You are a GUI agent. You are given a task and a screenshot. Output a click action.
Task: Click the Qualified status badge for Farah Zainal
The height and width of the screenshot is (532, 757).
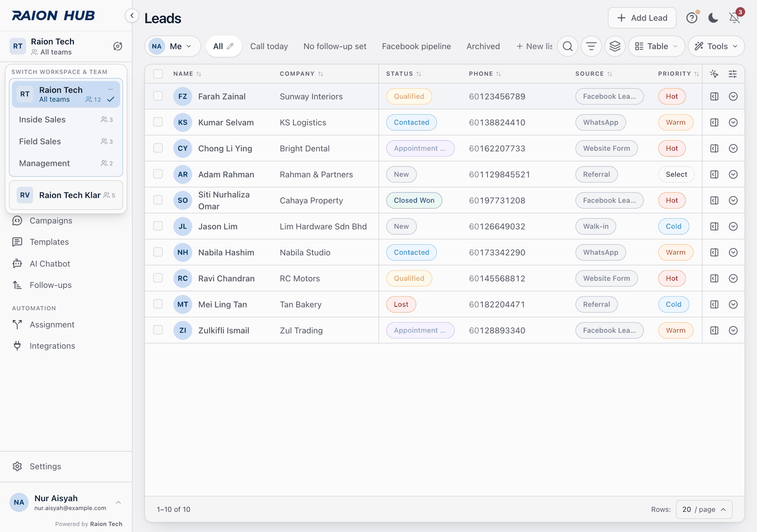click(409, 96)
